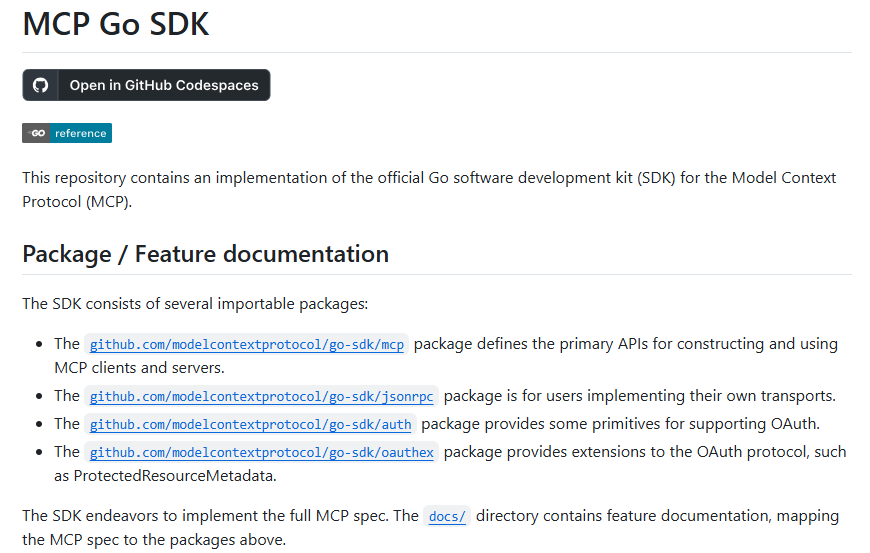Open the go-sdk/auth package link

250,425
